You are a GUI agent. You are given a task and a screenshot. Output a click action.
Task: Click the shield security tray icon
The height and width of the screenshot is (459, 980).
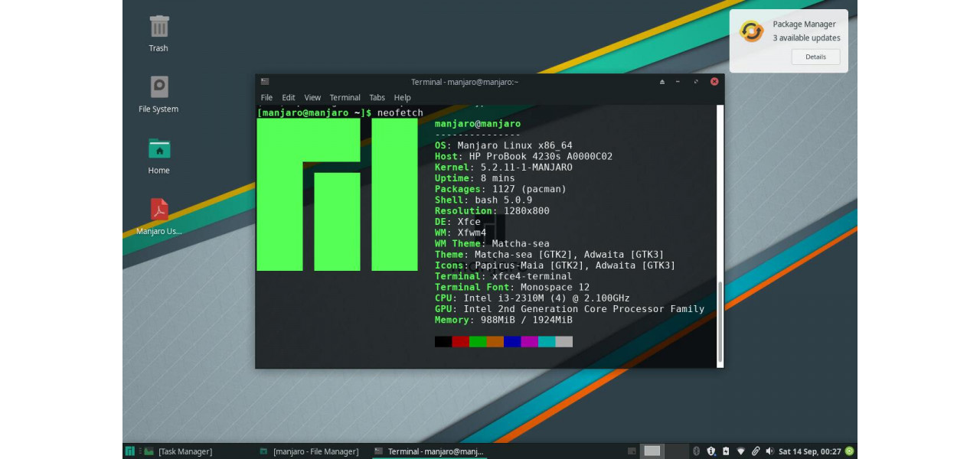pyautogui.click(x=710, y=451)
